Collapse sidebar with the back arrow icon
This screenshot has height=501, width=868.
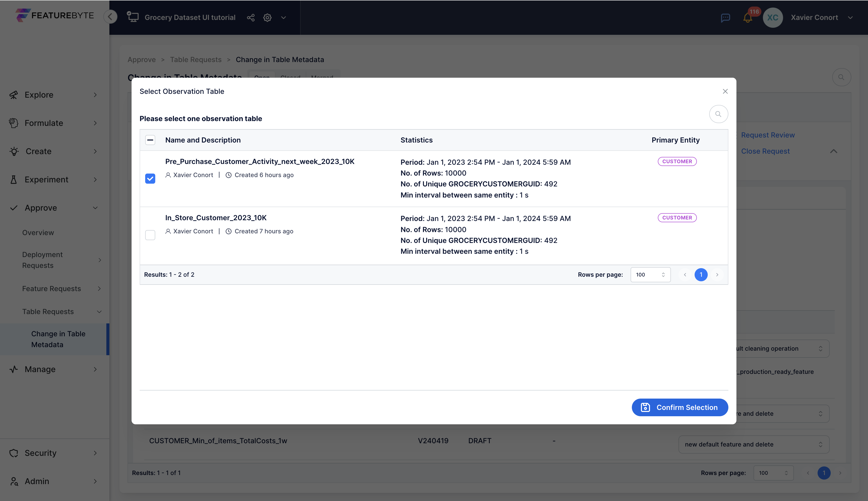110,16
